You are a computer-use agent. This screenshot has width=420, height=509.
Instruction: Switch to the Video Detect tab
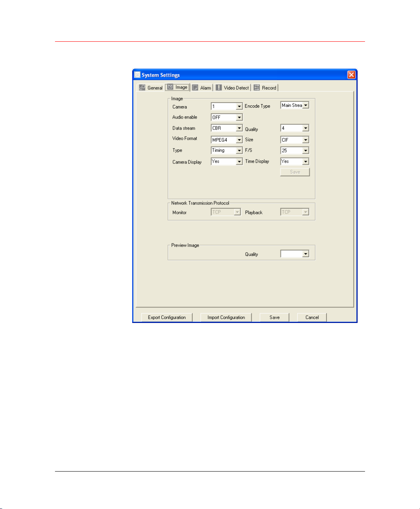tap(236, 88)
